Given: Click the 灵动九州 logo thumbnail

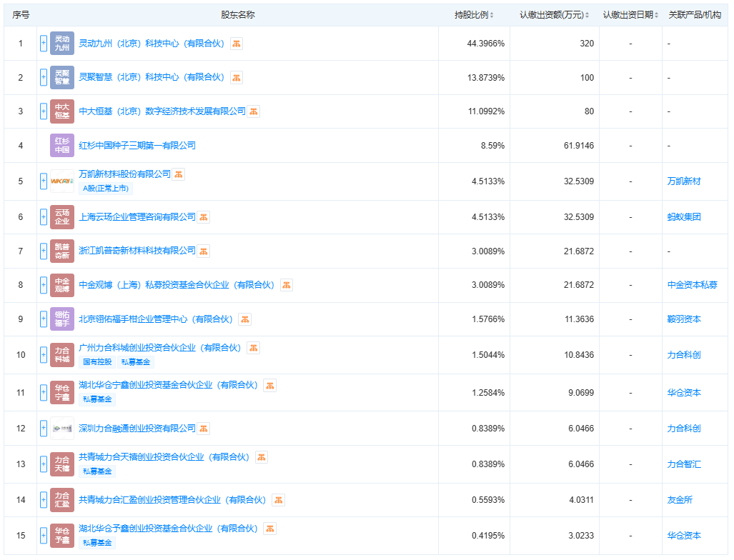Looking at the screenshot, I should click(62, 44).
